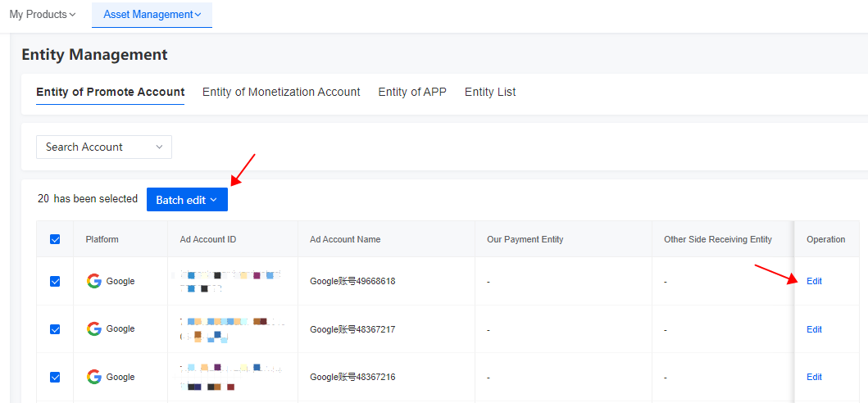This screenshot has height=403, width=868.
Task: Uncheck the Google账号49668618 row checkbox
Action: [x=55, y=281]
